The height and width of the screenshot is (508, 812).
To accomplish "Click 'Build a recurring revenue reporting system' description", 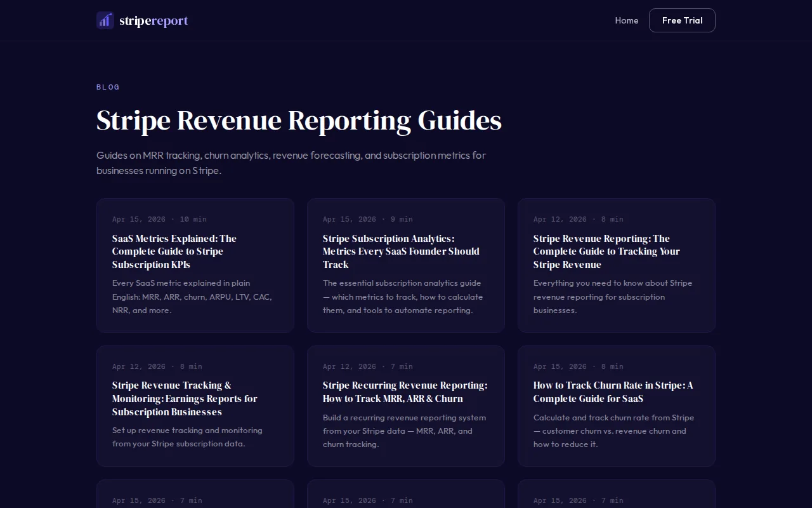I will (404, 431).
